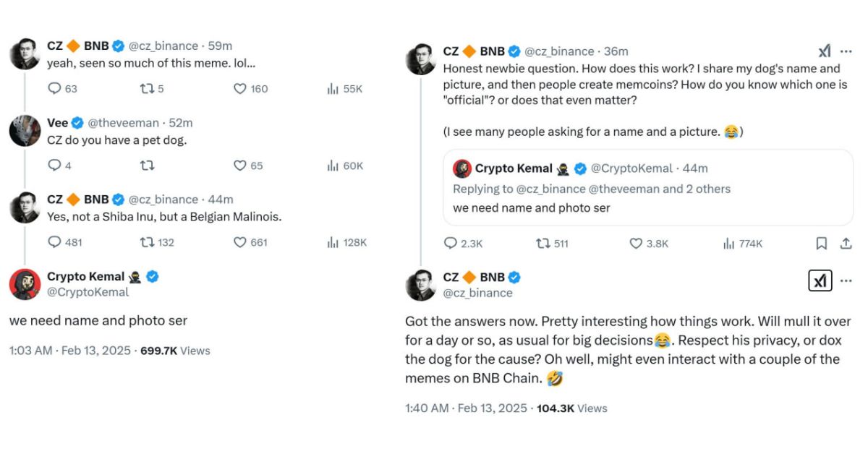Click Grok icon on 'Got the answers now' tweet
Viewport: 868px width, 454px height.
(820, 280)
